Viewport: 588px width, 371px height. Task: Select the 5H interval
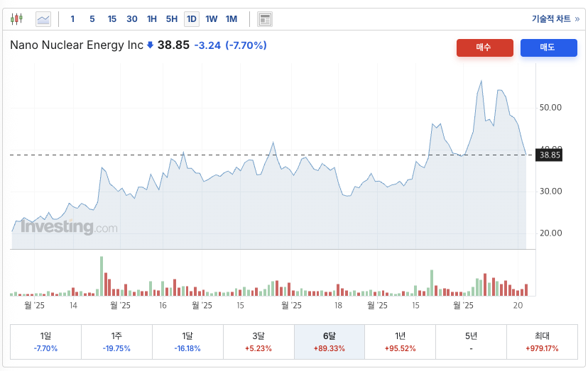172,19
